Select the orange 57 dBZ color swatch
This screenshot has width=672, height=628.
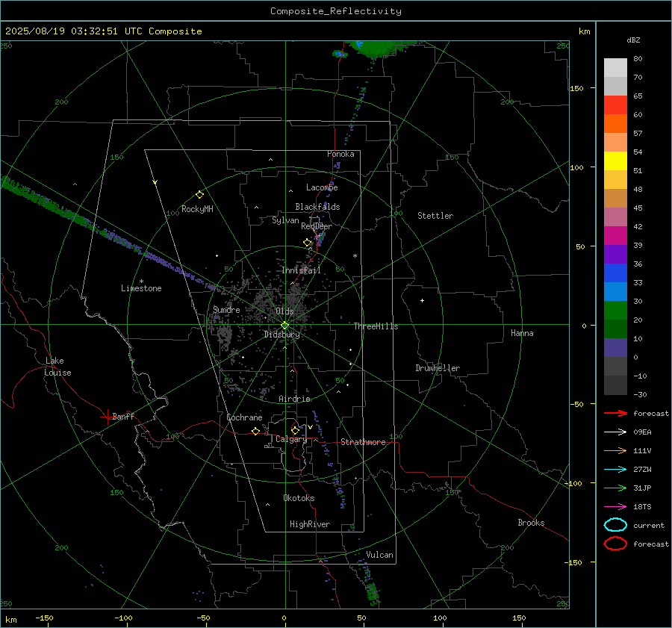(615, 124)
